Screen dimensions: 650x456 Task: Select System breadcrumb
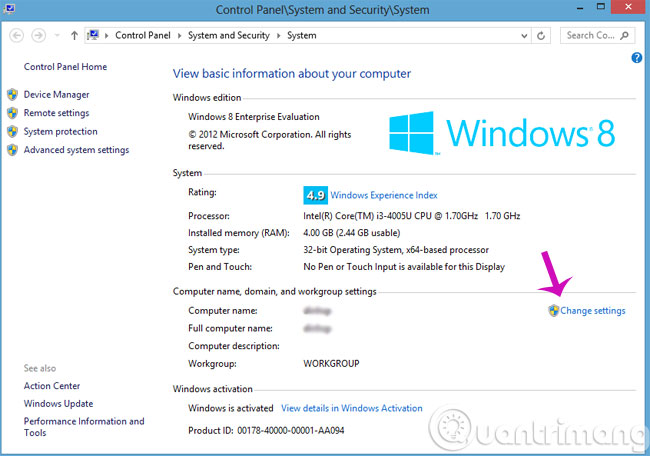(x=301, y=36)
